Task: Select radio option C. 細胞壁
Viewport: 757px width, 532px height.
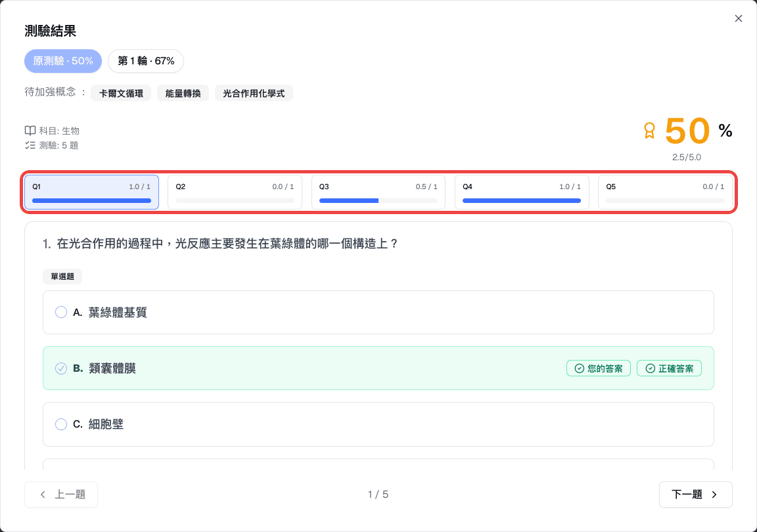Action: [61, 424]
